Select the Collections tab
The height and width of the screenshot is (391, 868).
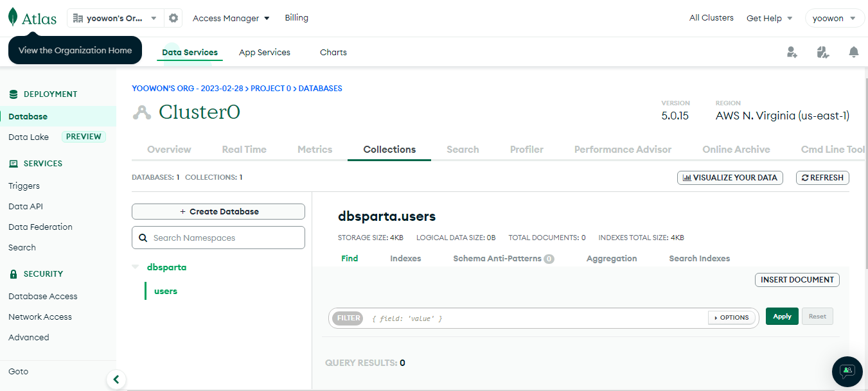pos(389,150)
